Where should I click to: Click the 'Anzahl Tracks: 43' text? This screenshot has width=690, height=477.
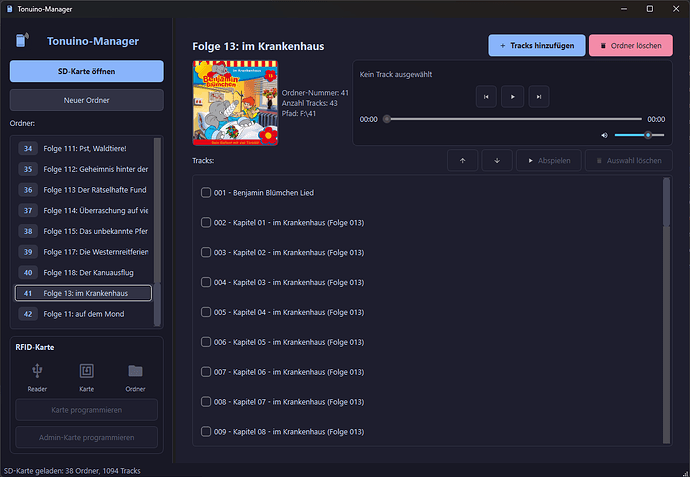(x=309, y=103)
